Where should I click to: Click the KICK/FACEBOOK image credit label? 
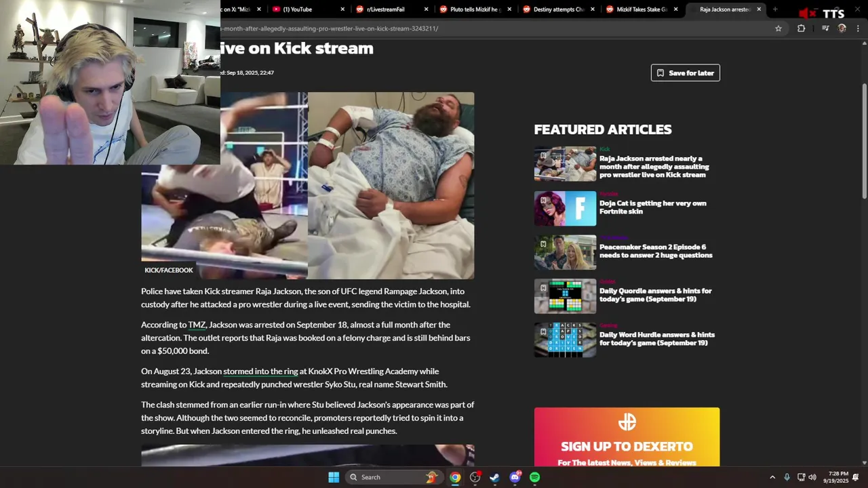(169, 270)
